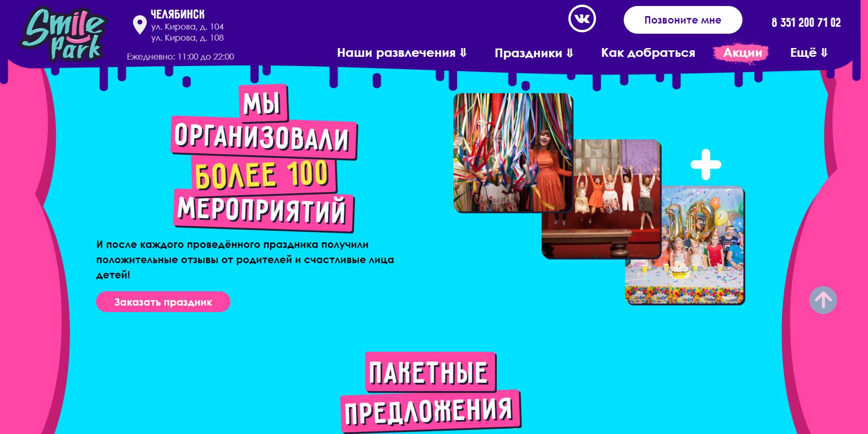Go to the Как добраться page
This screenshot has width=868, height=434.
click(648, 53)
